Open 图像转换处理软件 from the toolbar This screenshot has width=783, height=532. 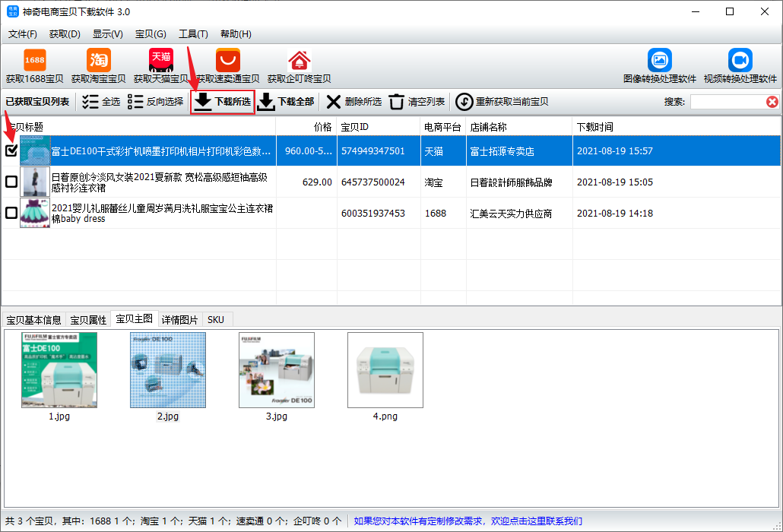point(660,66)
